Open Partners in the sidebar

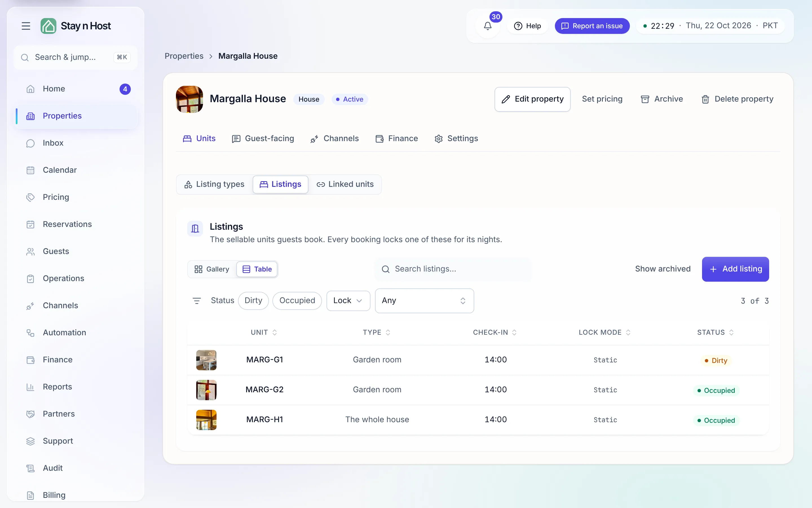point(76,414)
